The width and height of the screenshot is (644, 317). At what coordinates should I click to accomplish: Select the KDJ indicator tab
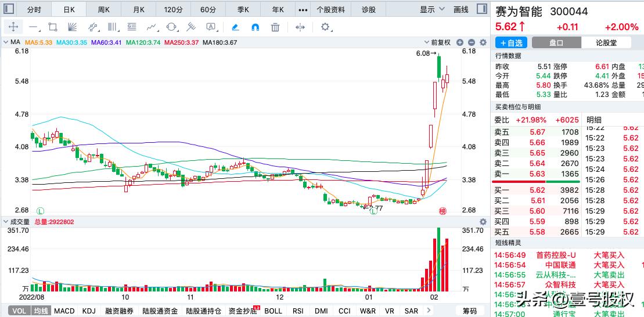(89, 311)
